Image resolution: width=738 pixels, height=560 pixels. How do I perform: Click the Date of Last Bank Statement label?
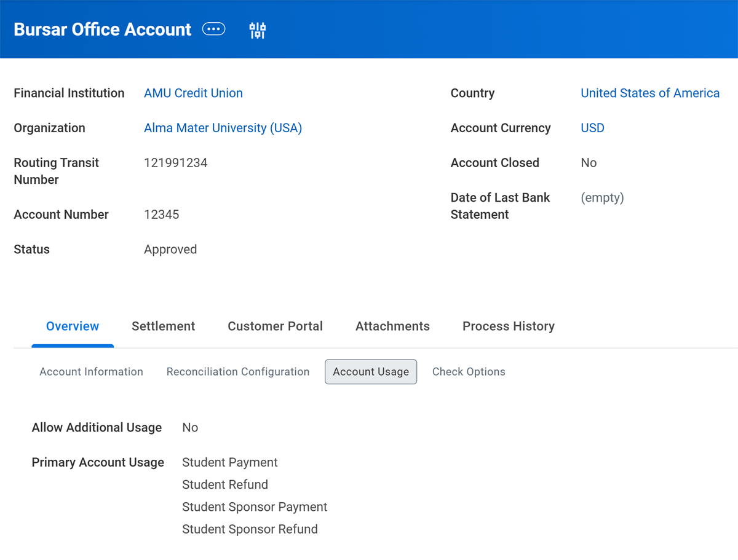point(501,207)
